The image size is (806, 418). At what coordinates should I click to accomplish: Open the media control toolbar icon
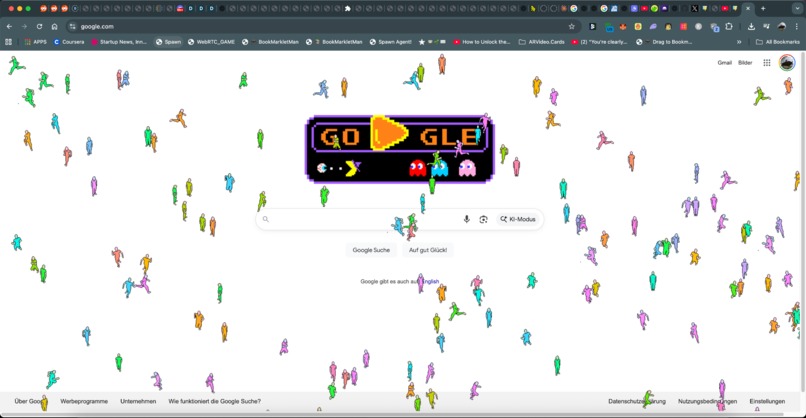tap(766, 26)
